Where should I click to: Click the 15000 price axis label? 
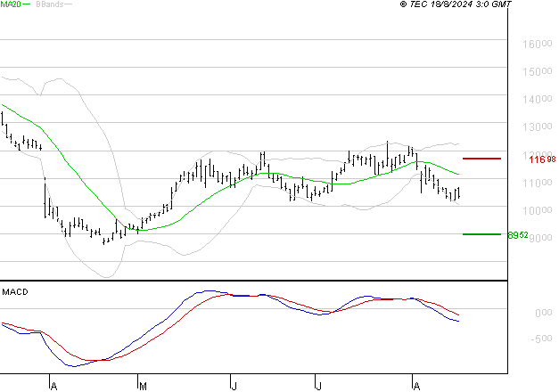coord(538,71)
